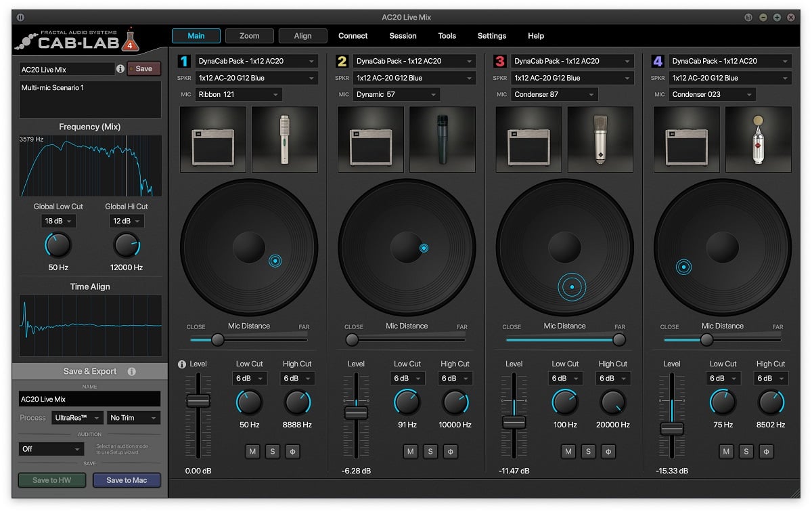The image size is (812, 512).
Task: Click channel 2 mic position marker on speaker
Action: 424,248
